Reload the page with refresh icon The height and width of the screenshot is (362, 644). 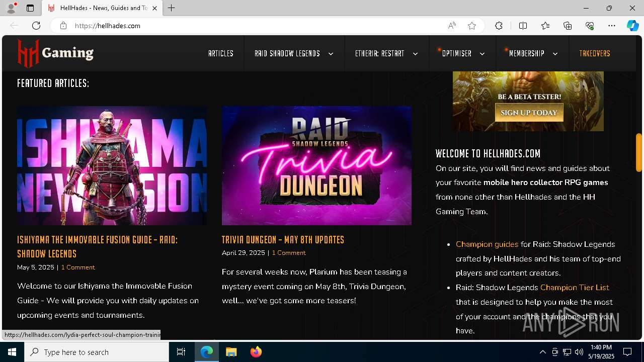click(36, 26)
